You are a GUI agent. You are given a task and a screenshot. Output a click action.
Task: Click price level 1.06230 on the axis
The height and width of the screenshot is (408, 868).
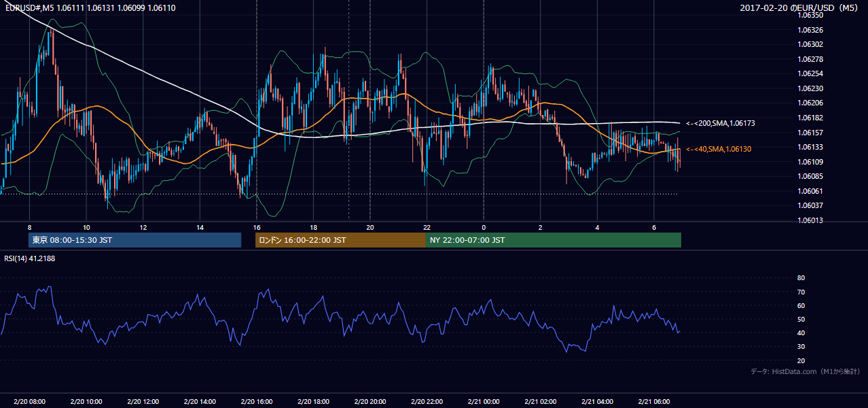point(810,88)
